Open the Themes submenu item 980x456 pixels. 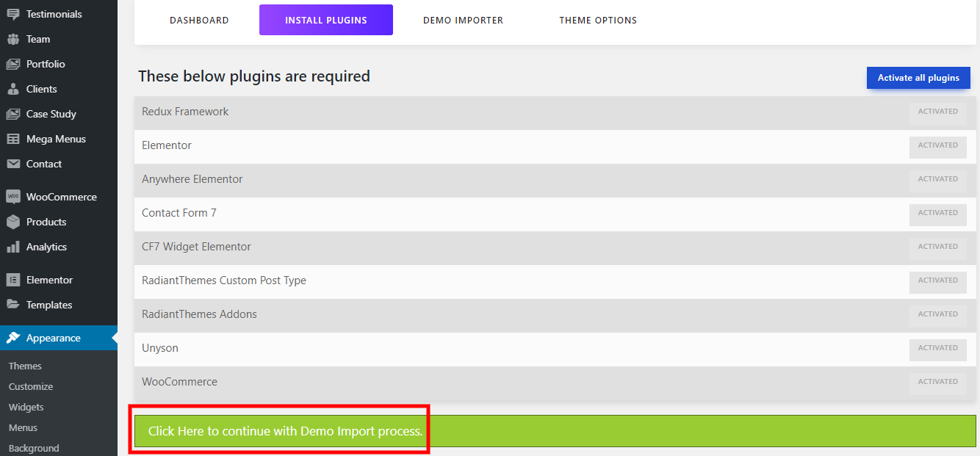pyautogui.click(x=25, y=366)
